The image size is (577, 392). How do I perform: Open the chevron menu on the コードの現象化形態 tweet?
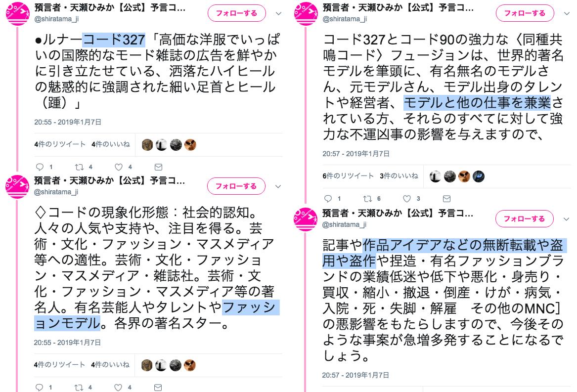click(278, 187)
